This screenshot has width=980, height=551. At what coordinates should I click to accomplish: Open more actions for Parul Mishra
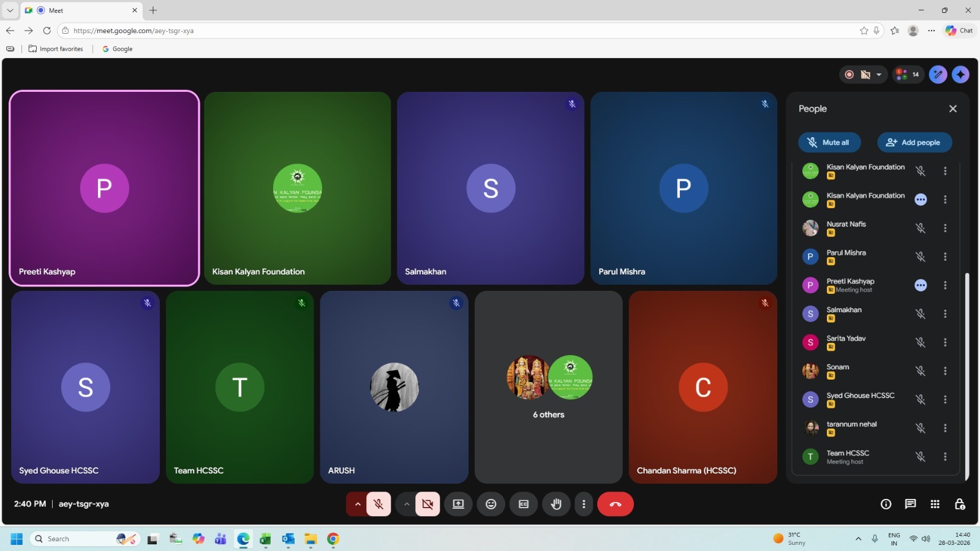945,257
